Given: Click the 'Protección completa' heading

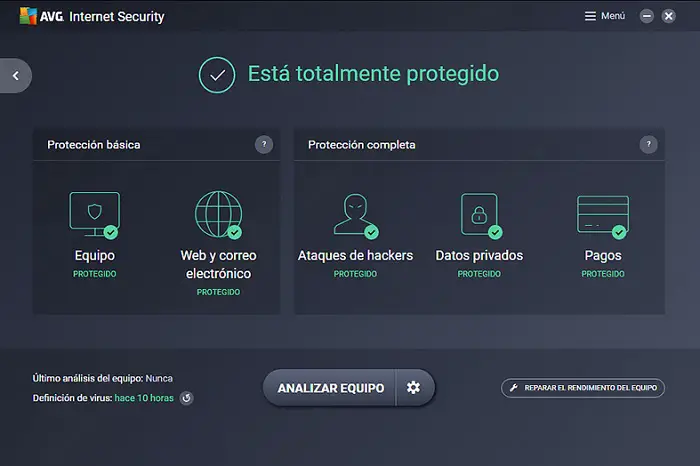Looking at the screenshot, I should [362, 145].
